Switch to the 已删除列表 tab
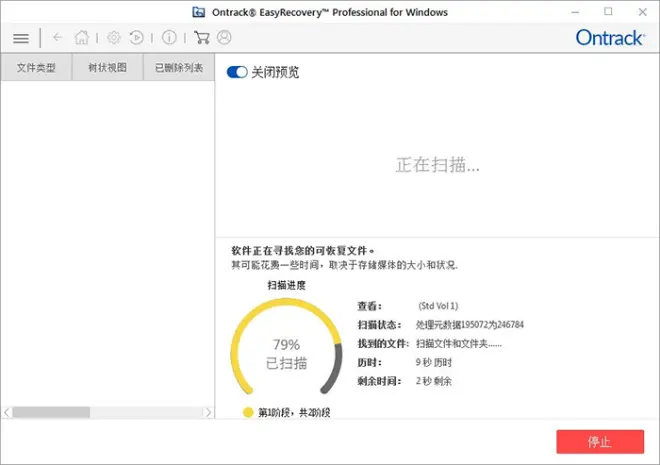Viewport: 660px width, 465px height. (179, 67)
